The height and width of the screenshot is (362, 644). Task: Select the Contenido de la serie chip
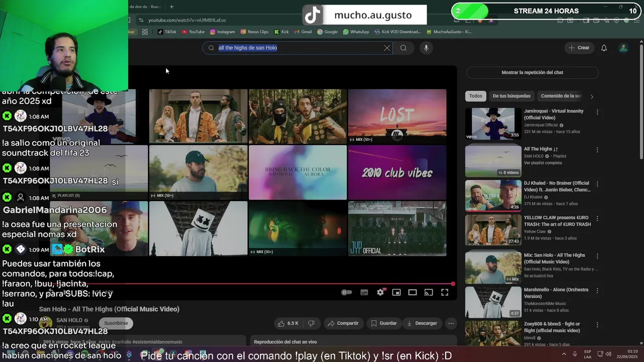point(560,96)
